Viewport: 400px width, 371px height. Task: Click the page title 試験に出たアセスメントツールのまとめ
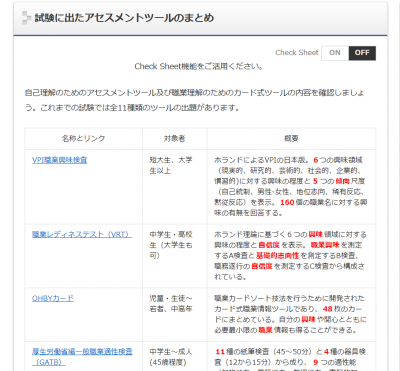pyautogui.click(x=124, y=18)
